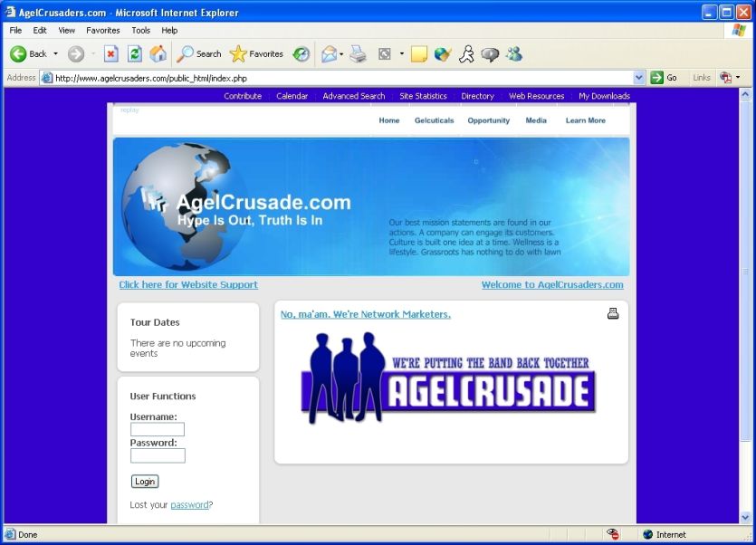Click into the Username input field
Image resolution: width=756 pixels, height=545 pixels.
158,430
